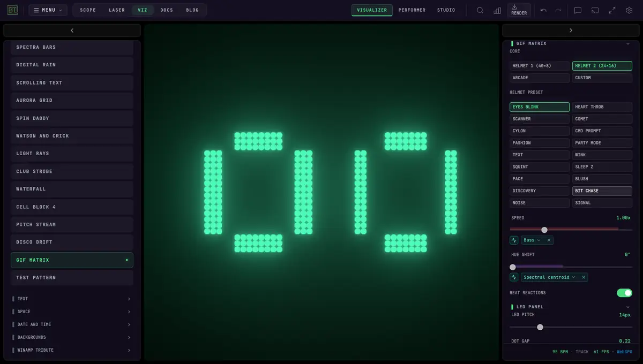Screen dimensions: 643x364
Task: Click the Render download button
Action: (519, 10)
